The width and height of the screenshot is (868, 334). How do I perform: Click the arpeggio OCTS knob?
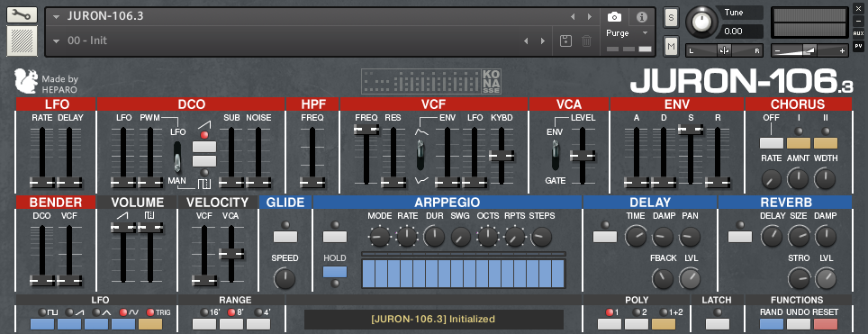(488, 237)
